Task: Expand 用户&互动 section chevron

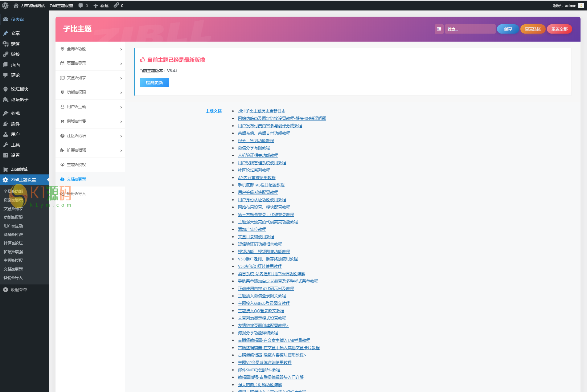Action: click(x=121, y=107)
